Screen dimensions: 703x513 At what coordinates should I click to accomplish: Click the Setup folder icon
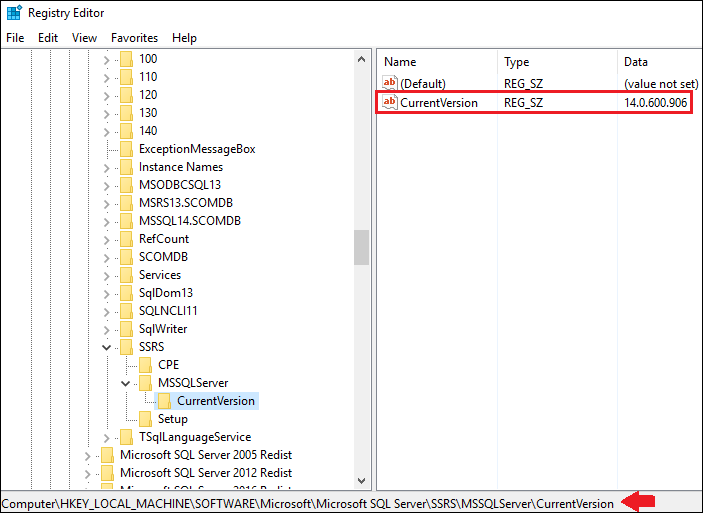coord(145,419)
